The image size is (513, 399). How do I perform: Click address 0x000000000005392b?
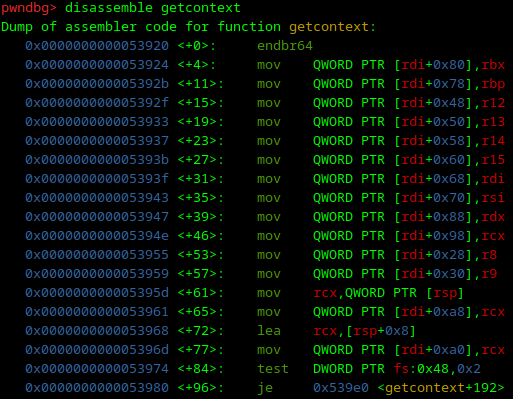coord(97,84)
